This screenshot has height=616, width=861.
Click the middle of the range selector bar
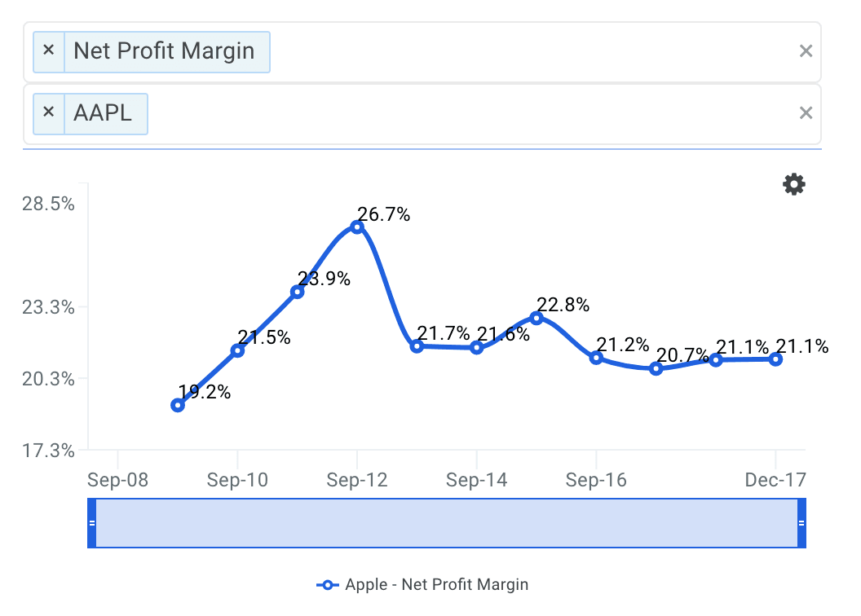[447, 523]
